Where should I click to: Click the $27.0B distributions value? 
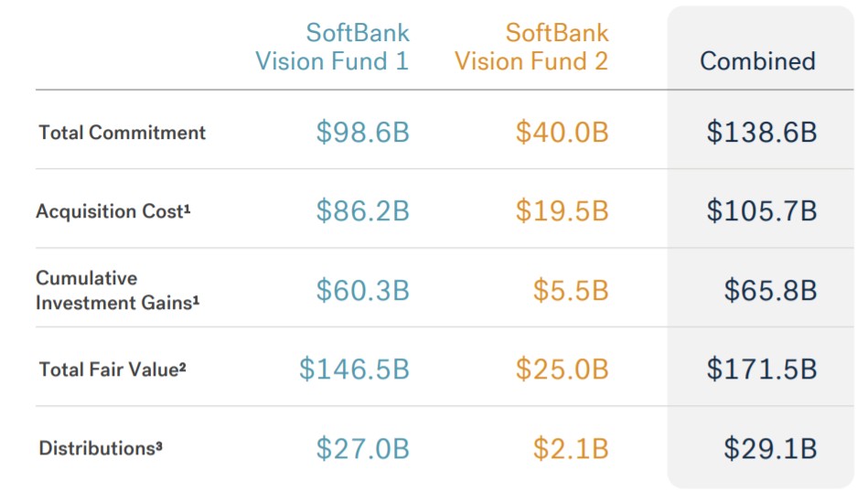[x=362, y=449]
